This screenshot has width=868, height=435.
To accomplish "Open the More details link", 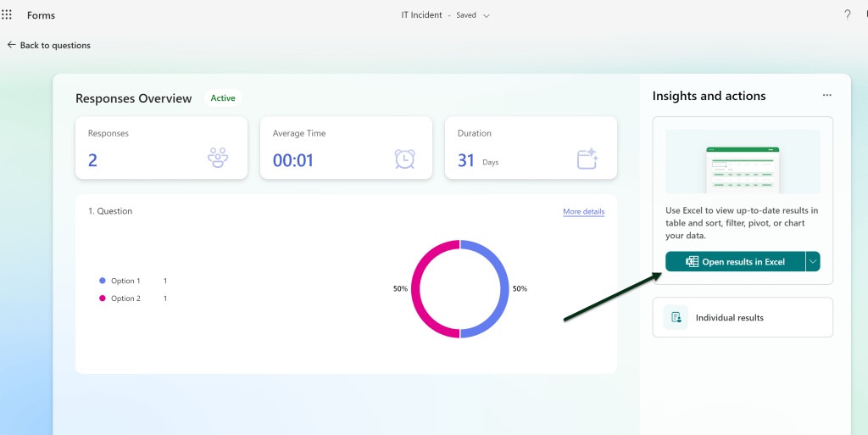I will [x=583, y=211].
